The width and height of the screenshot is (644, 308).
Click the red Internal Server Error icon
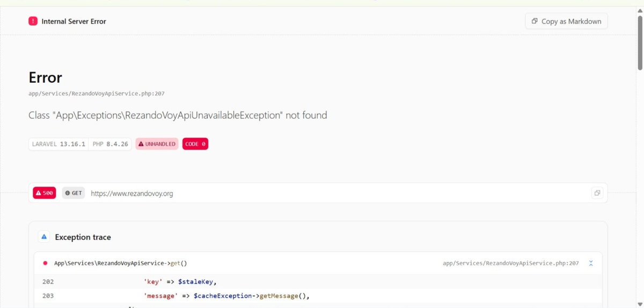pyautogui.click(x=33, y=22)
